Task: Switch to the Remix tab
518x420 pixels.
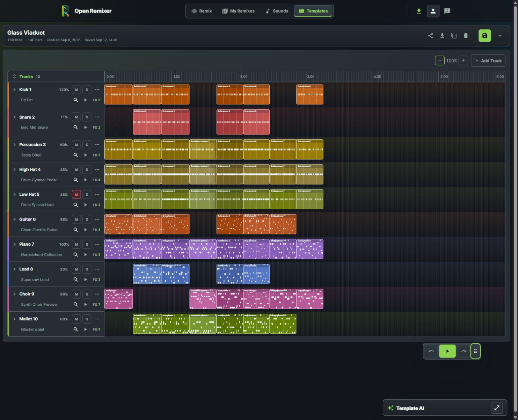Action: (202, 11)
